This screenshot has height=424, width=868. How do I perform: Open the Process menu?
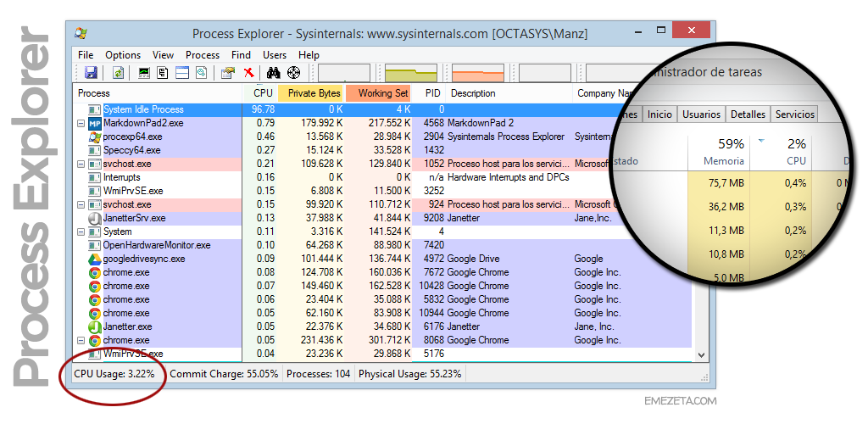pyautogui.click(x=203, y=55)
